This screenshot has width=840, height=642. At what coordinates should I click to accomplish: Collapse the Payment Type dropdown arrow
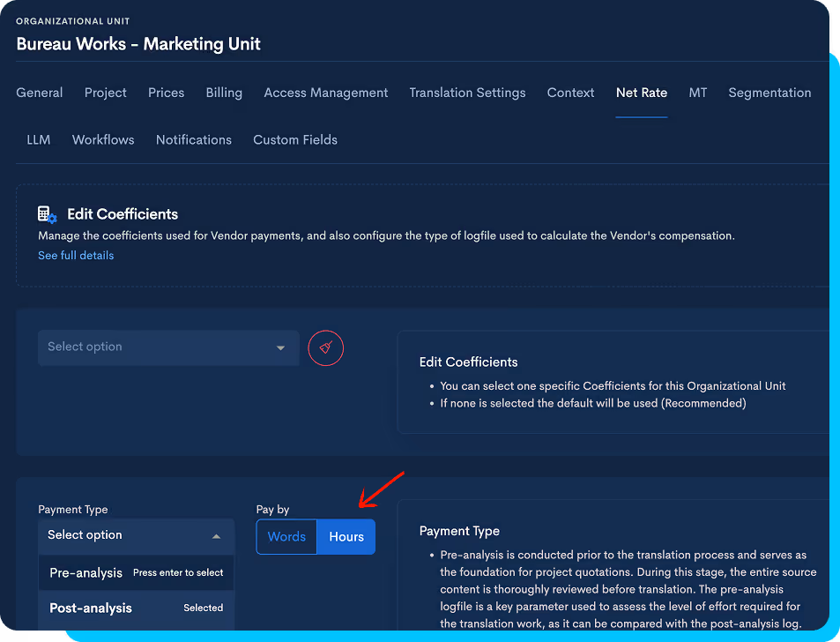click(x=217, y=536)
